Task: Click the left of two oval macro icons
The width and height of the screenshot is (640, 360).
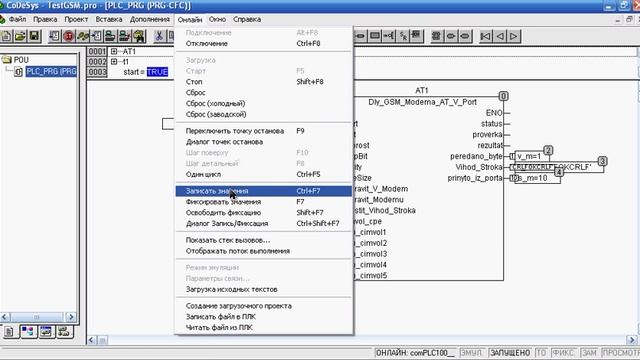Action: [451, 36]
